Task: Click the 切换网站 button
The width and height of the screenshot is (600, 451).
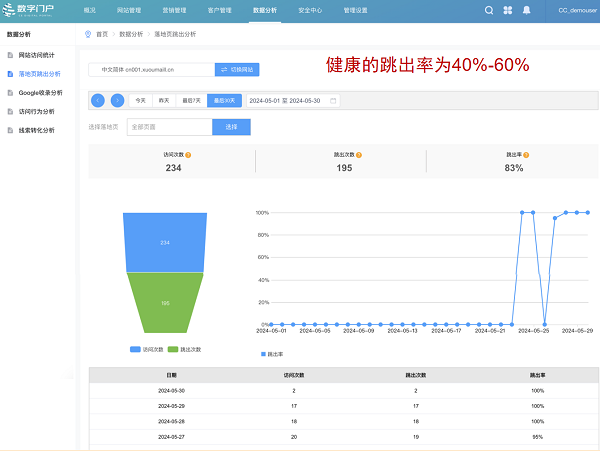Action: click(237, 70)
